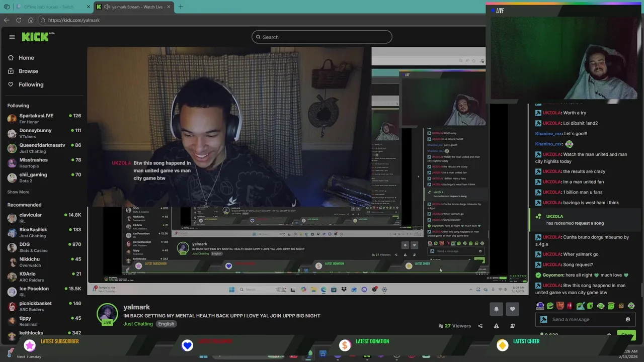Screen dimensions: 644x362
Task: Toggle notification bell for yalmark
Action: coord(496,309)
